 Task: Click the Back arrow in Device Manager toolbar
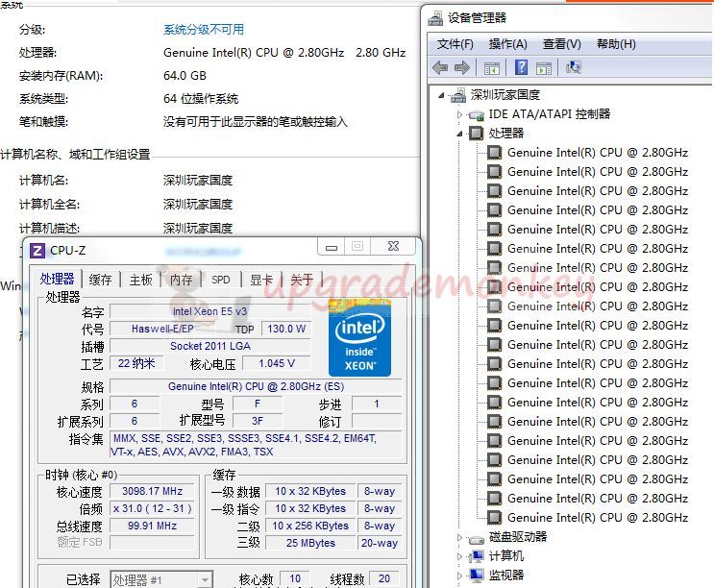point(440,68)
